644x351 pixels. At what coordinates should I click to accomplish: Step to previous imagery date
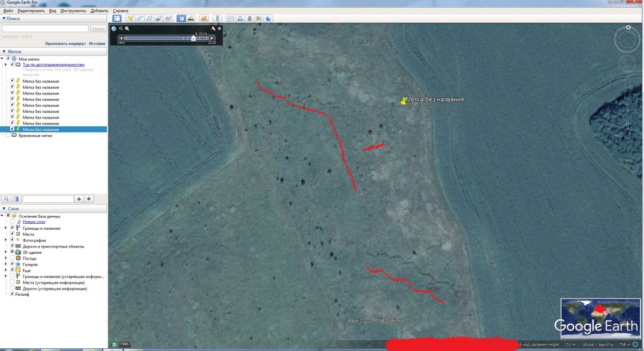(121, 38)
